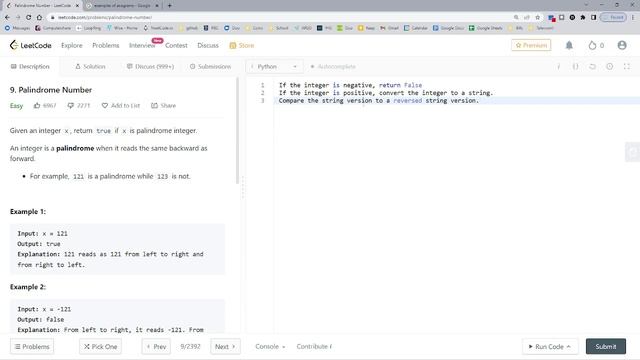Open browser extensions puzzle icon
Image resolution: width=640 pixels, height=360 pixels.
click(583, 18)
